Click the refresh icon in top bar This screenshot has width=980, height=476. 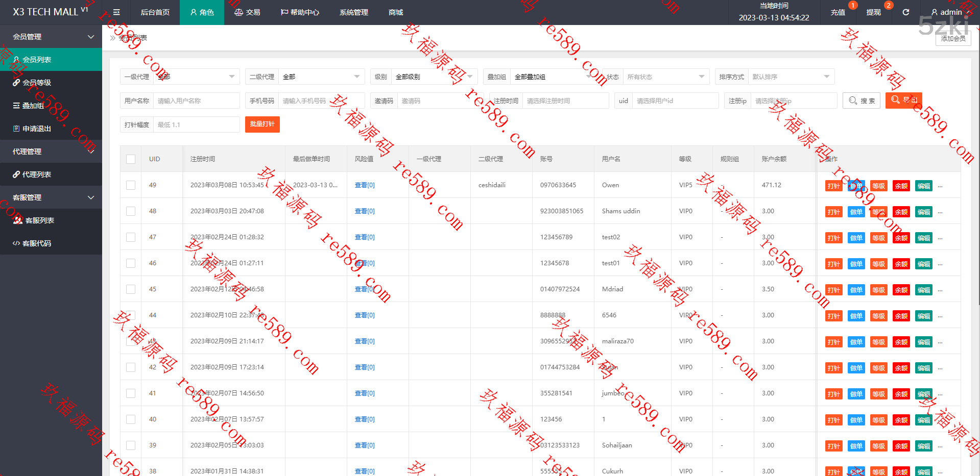(905, 12)
